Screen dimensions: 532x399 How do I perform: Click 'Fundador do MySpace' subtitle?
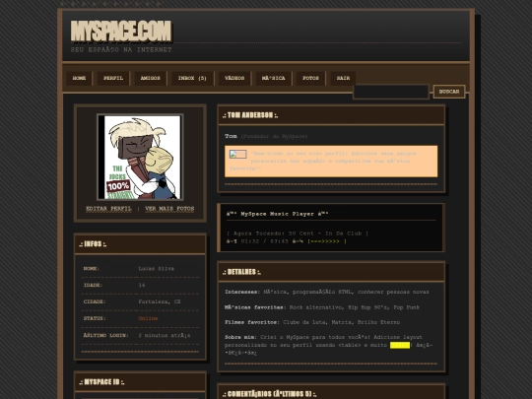coord(274,136)
